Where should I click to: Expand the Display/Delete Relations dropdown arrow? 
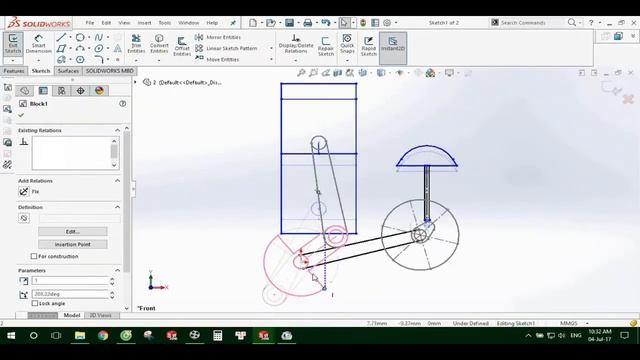click(x=296, y=60)
